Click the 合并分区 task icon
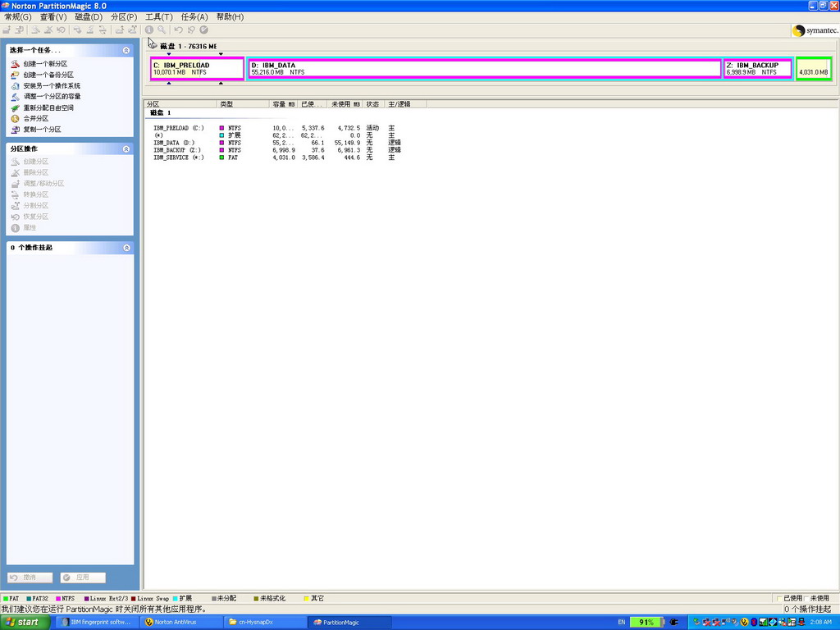The width and height of the screenshot is (840, 630). tap(15, 118)
